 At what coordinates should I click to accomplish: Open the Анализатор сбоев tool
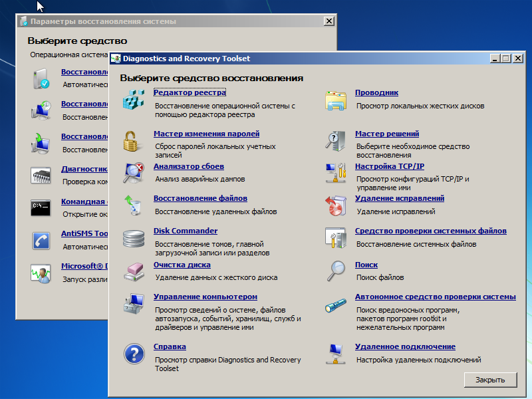point(189,166)
